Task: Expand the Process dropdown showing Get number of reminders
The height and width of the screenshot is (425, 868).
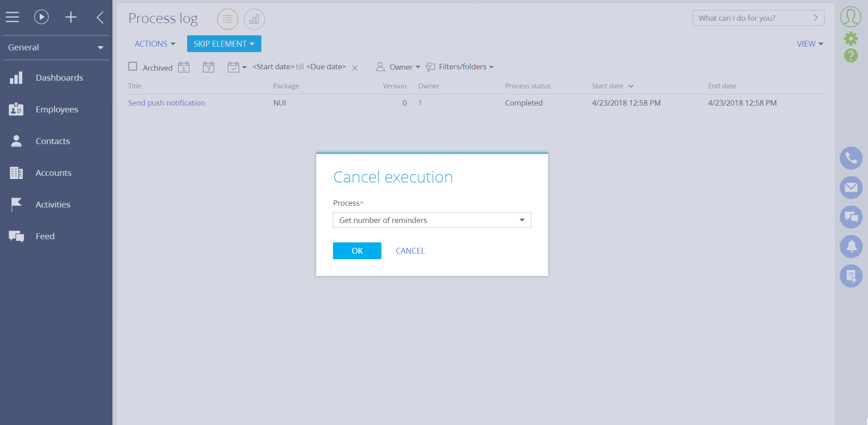Action: 522,220
